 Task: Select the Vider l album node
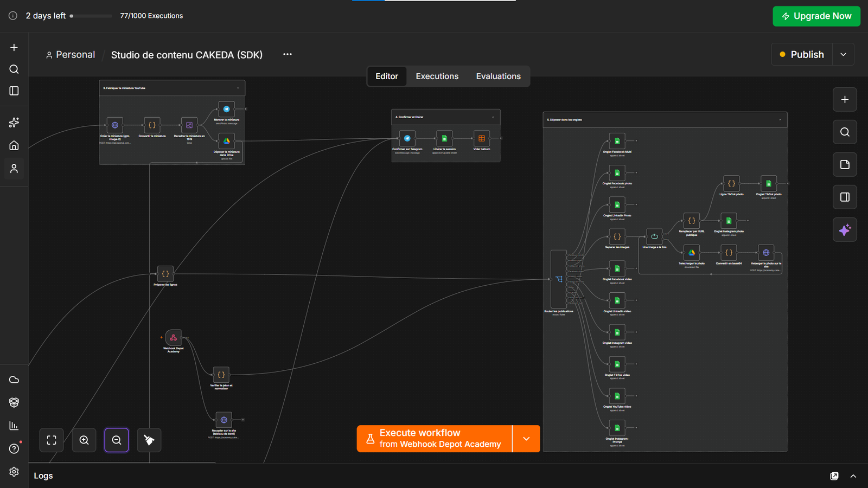tap(482, 138)
